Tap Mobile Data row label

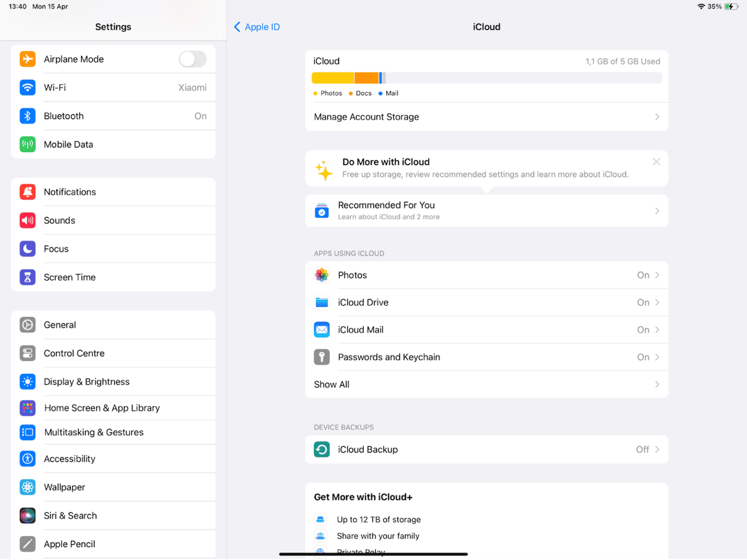point(68,144)
